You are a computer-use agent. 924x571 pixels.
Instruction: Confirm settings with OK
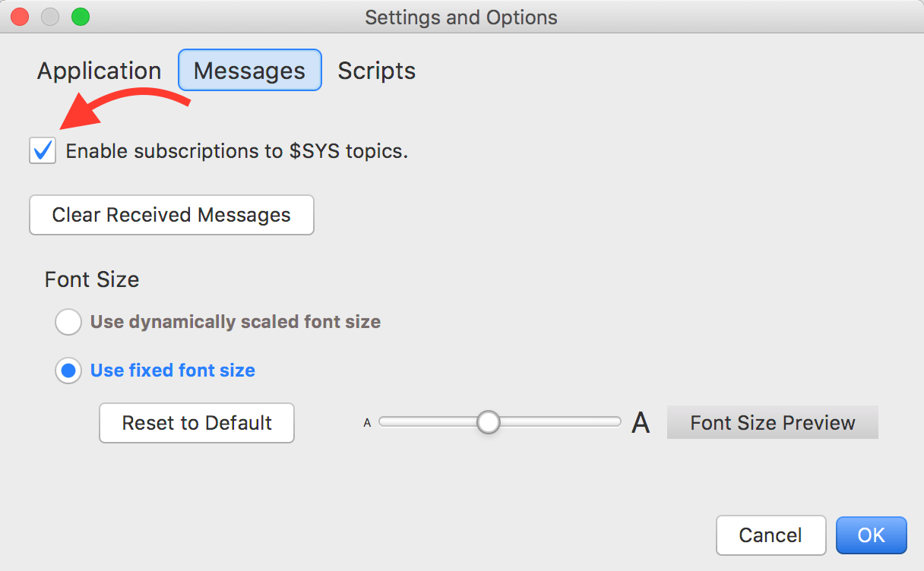tap(872, 535)
